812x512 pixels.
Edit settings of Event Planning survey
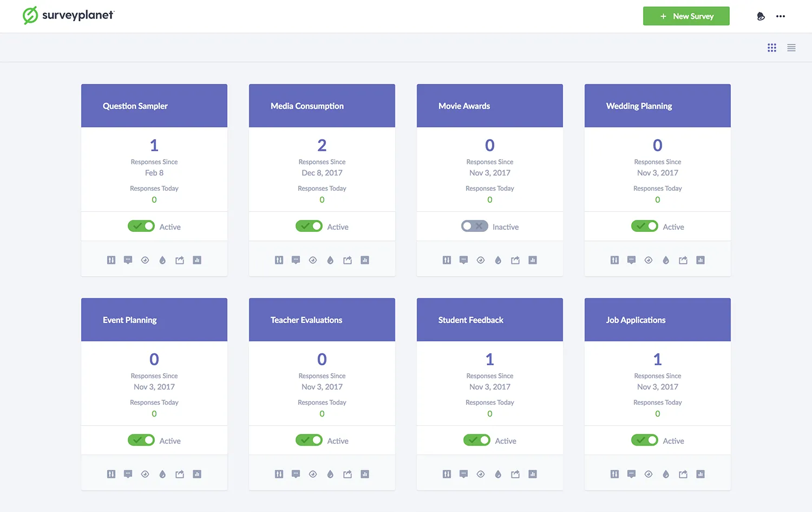click(x=111, y=474)
